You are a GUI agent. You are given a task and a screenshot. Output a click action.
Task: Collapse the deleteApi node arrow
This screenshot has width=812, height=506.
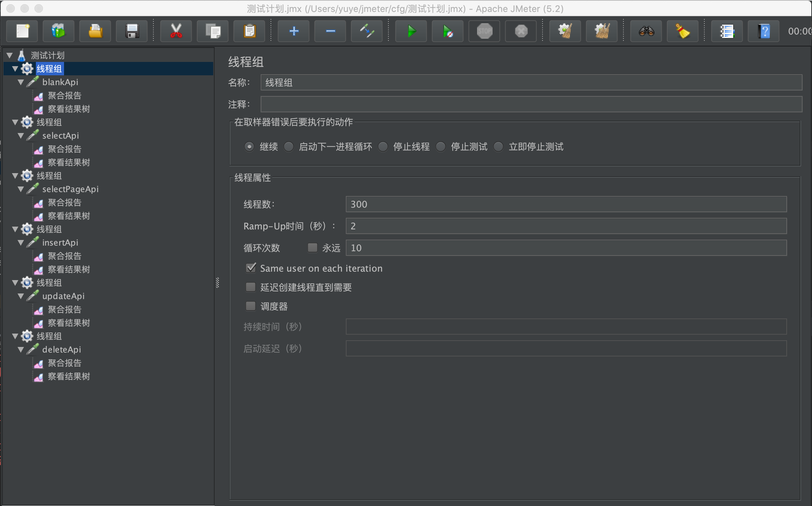(21, 349)
